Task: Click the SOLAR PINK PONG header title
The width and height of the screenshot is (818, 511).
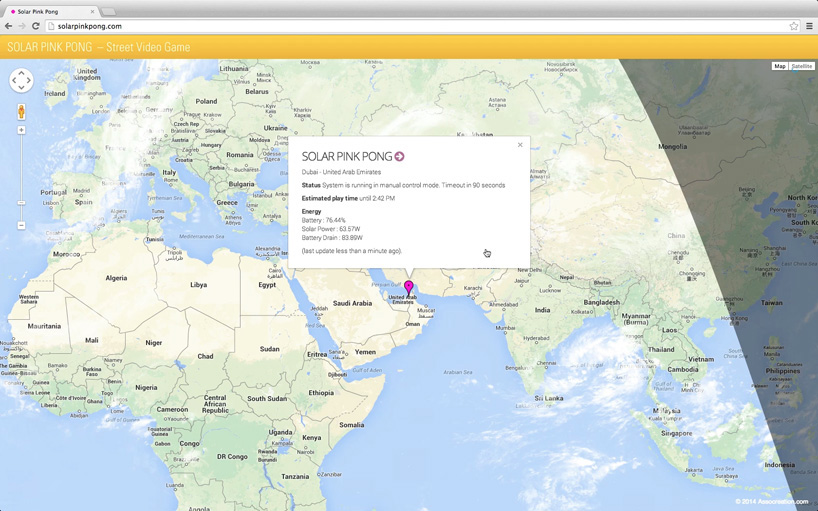Action: 98,47
